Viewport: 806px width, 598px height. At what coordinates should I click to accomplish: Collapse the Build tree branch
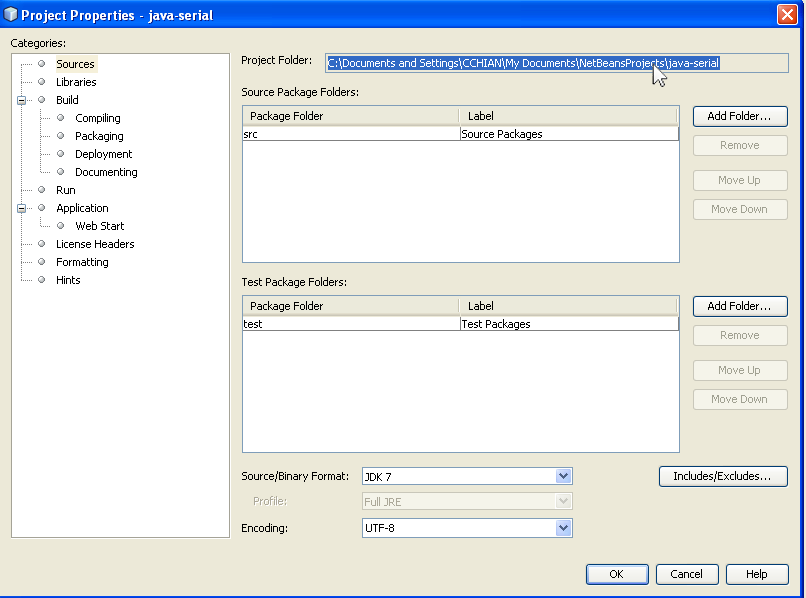coord(24,99)
